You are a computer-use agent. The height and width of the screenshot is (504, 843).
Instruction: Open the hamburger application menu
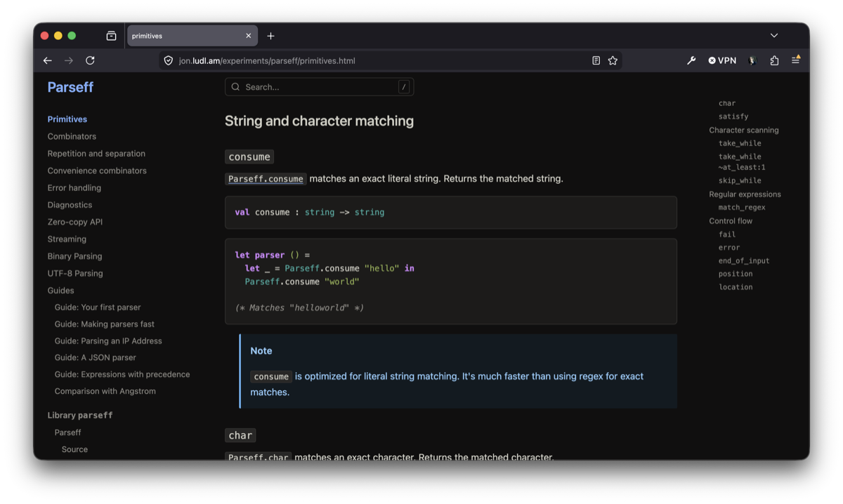point(795,60)
